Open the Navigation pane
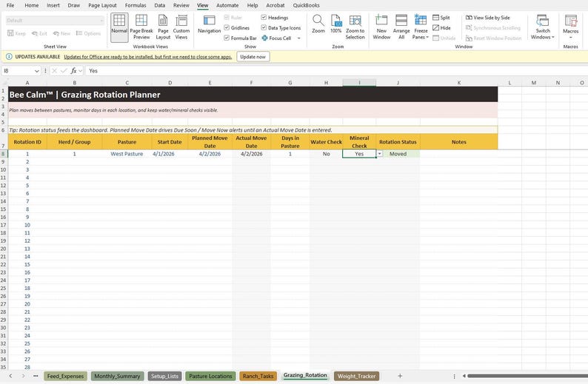This screenshot has height=384, width=588. pyautogui.click(x=209, y=24)
